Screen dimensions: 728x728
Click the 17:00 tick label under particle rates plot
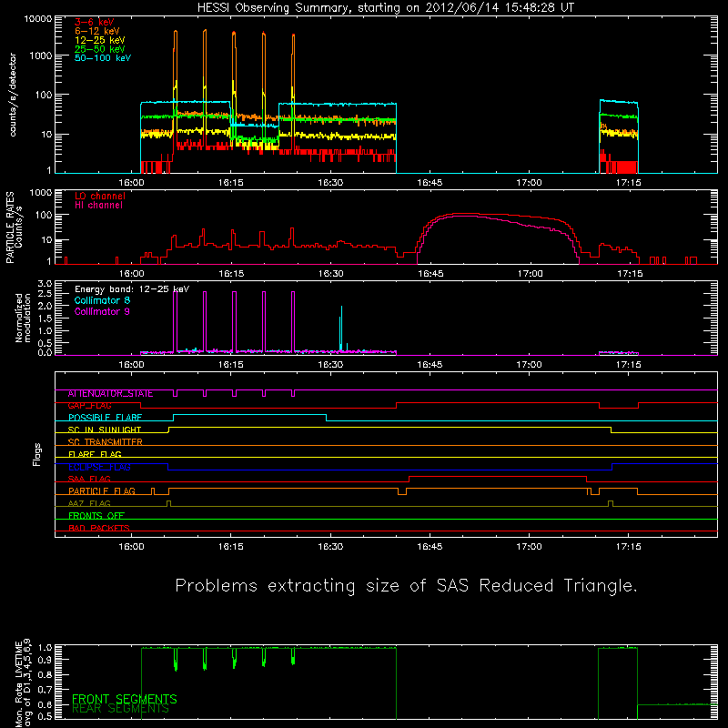point(530,274)
